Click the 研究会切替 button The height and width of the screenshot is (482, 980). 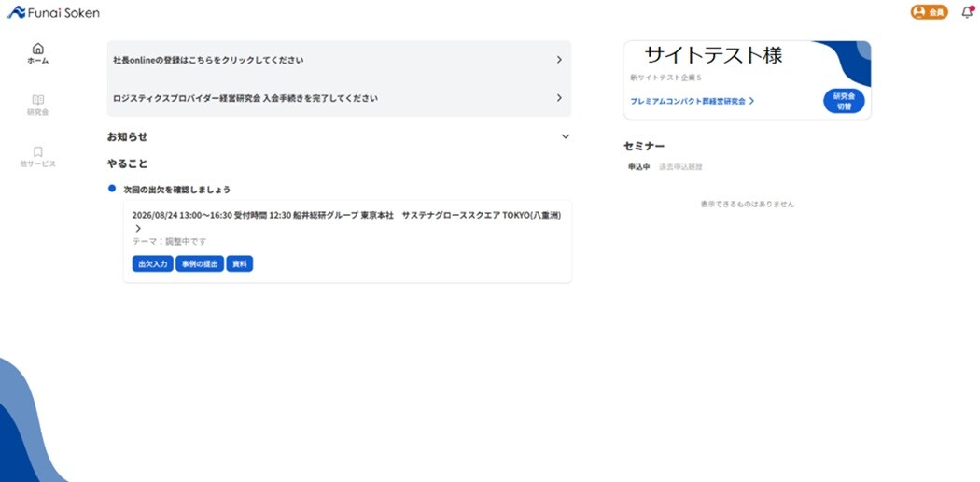tap(844, 101)
